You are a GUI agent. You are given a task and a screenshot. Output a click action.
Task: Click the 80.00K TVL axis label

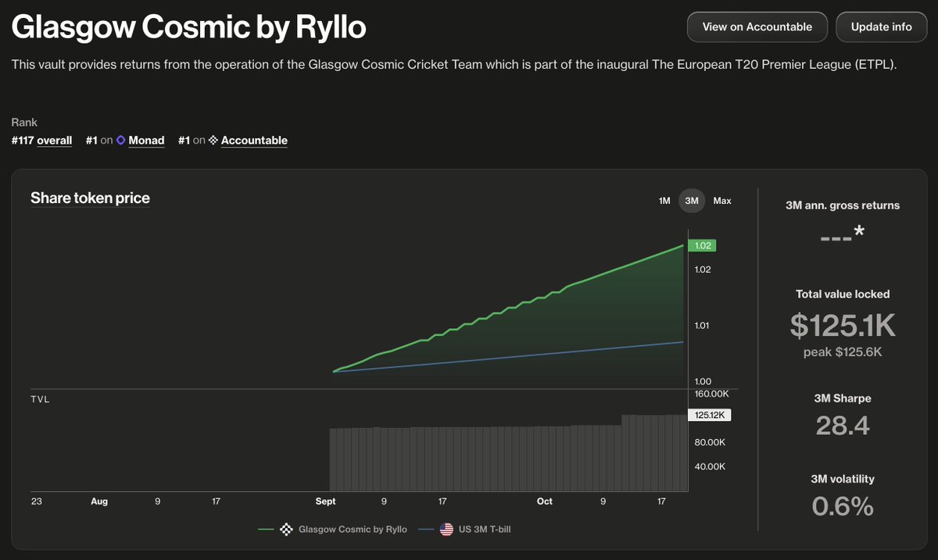711,443
